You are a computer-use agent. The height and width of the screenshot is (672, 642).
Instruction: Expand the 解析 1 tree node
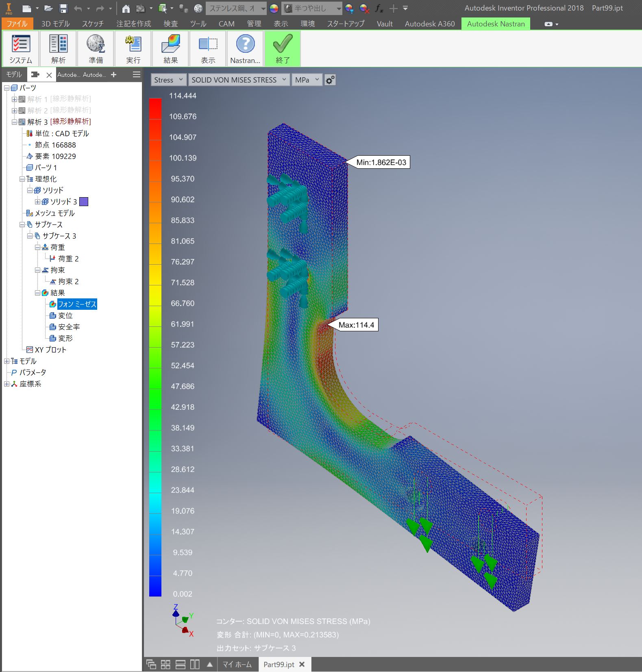point(14,99)
